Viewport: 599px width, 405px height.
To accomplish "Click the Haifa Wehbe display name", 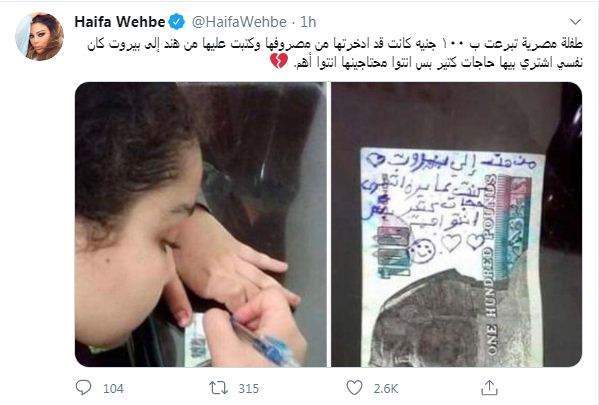I will [x=120, y=22].
